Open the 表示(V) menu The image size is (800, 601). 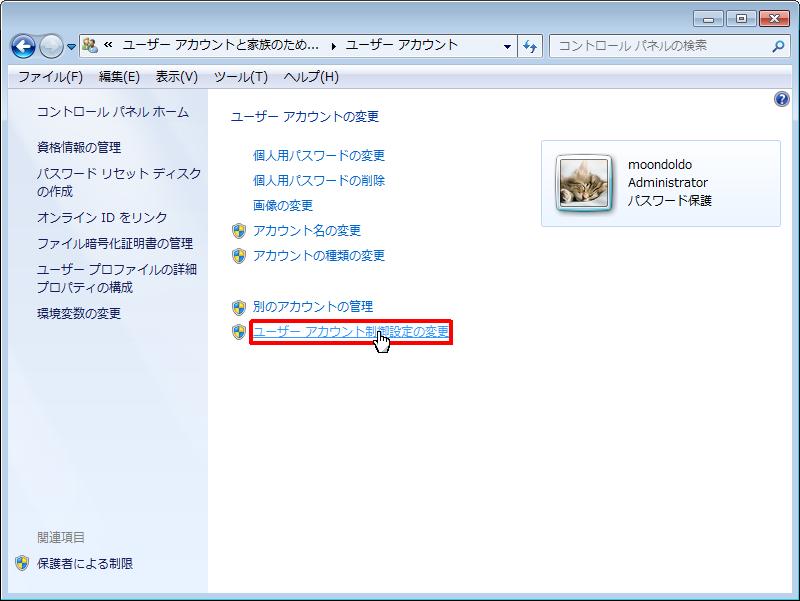176,77
